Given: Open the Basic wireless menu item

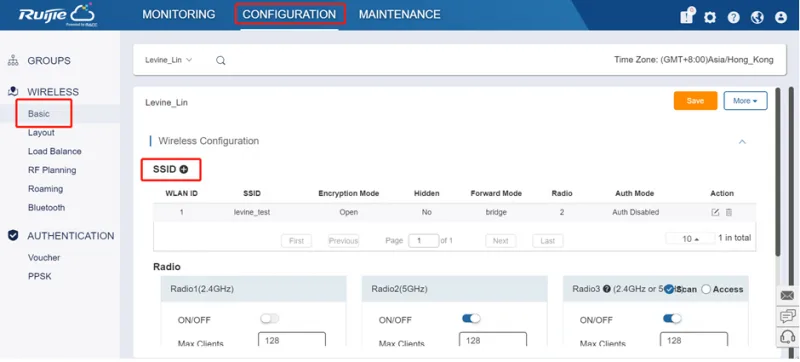Looking at the screenshot, I should pos(39,114).
